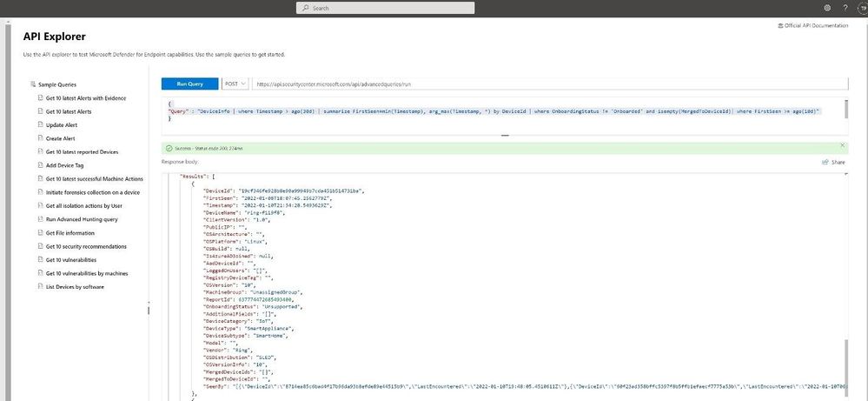The image size is (868, 401).
Task: Click document icon beside Add Device Tag
Action: pos(41,165)
